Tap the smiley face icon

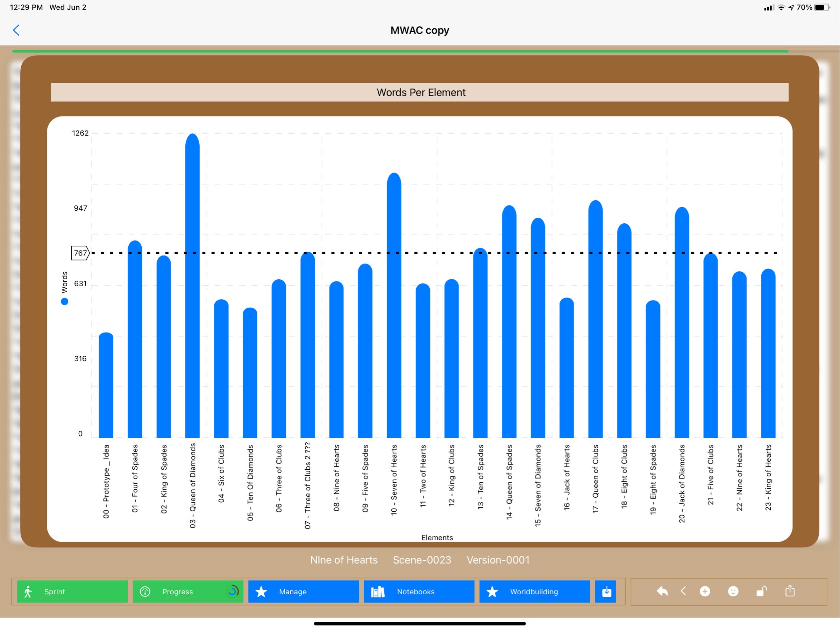pyautogui.click(x=733, y=591)
